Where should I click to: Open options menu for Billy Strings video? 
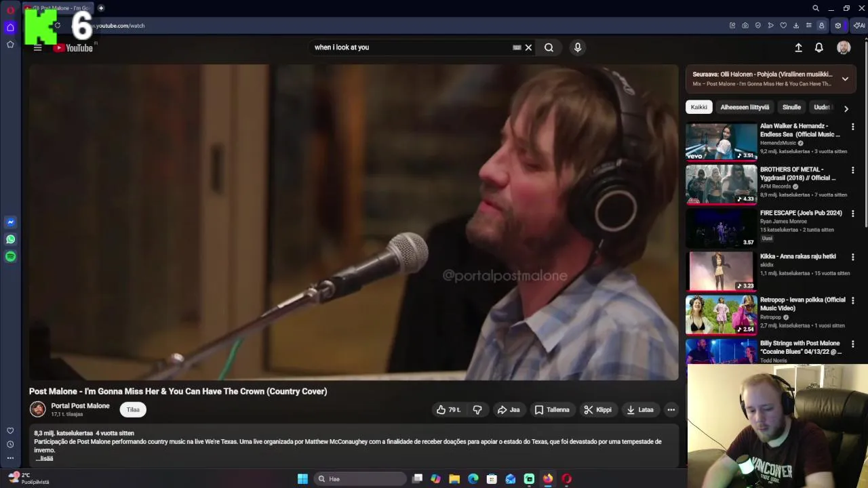(x=852, y=344)
